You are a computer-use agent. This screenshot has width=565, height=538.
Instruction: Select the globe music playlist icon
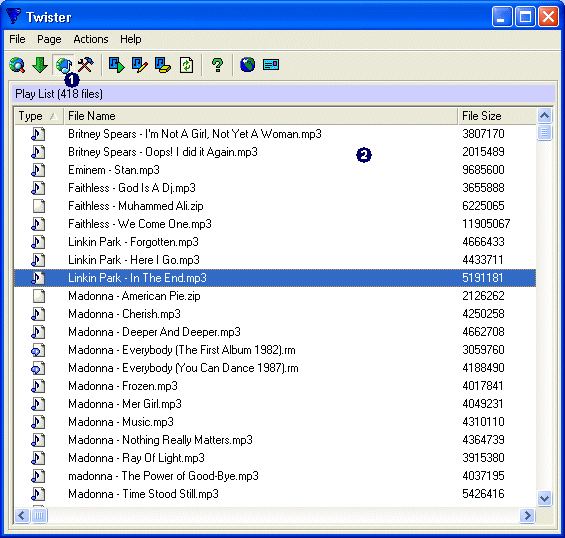coord(63,65)
